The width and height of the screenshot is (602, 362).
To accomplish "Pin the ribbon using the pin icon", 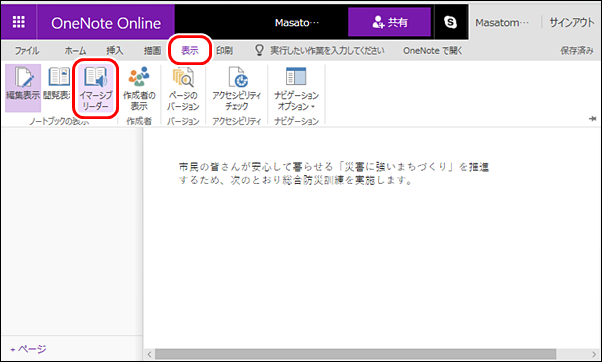I will pos(592,119).
